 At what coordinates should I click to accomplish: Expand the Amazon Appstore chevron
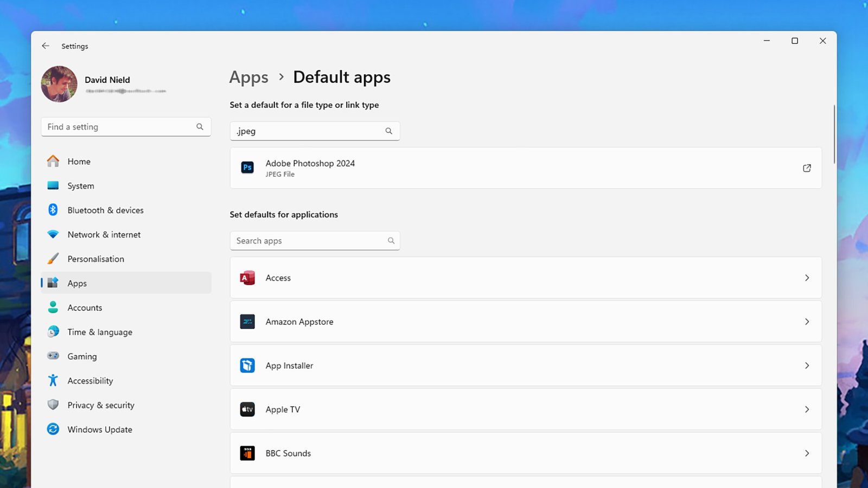[x=807, y=322]
